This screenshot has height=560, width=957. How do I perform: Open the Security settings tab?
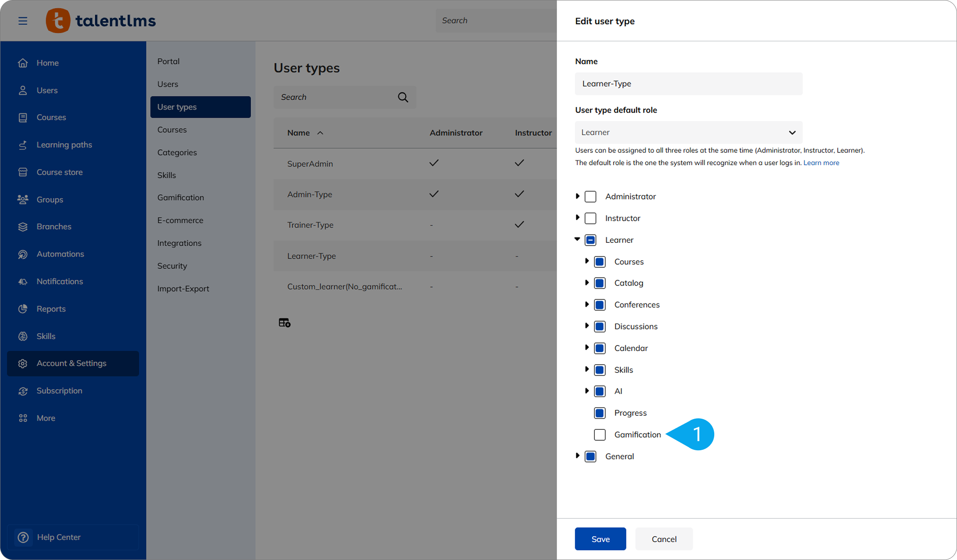tap(172, 266)
